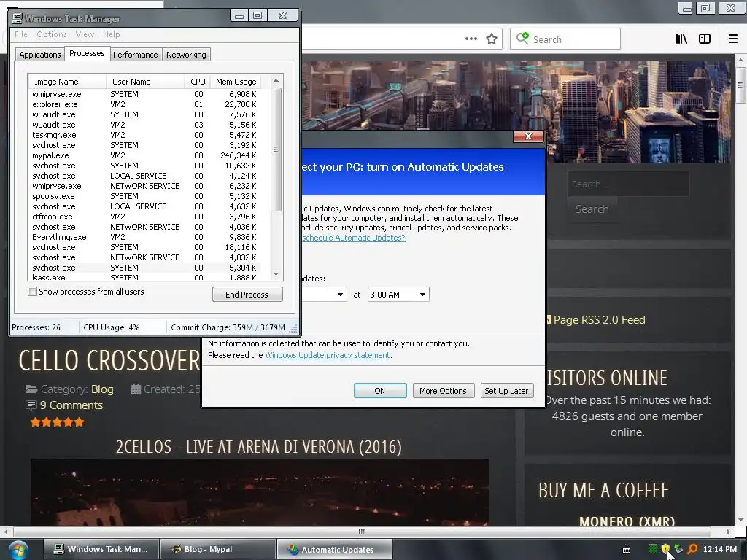This screenshot has width=747, height=560.
Task: Close the Automatic Updates dialog
Action: 528,136
